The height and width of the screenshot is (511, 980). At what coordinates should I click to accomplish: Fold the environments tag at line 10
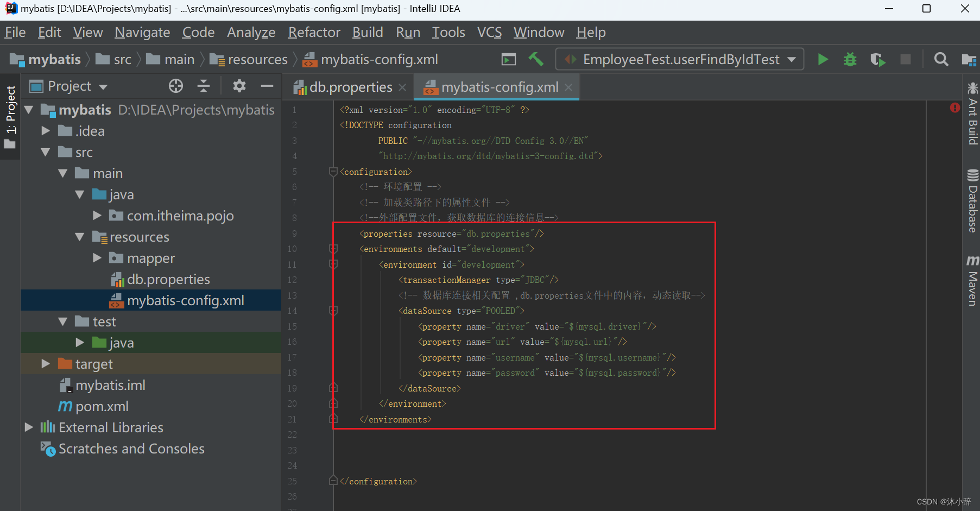pos(333,249)
